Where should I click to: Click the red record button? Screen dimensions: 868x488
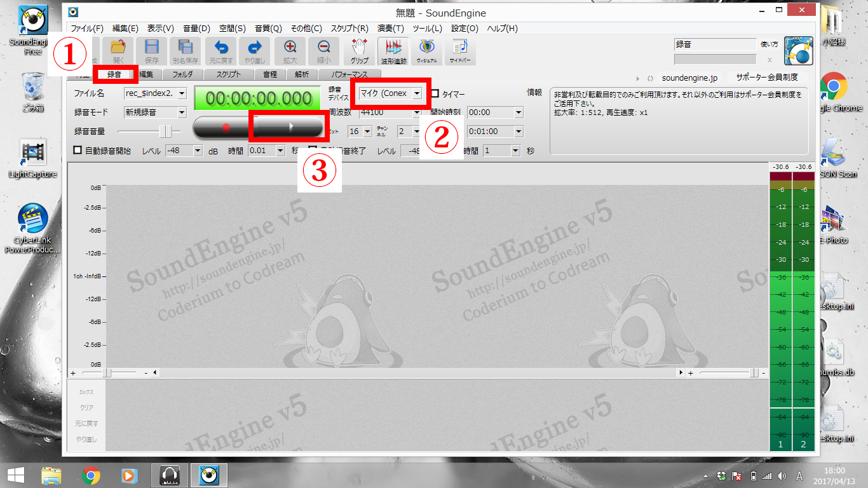(x=225, y=126)
